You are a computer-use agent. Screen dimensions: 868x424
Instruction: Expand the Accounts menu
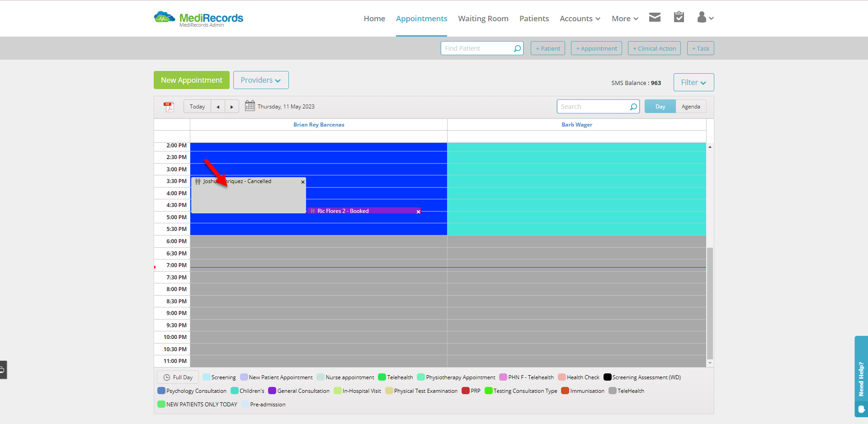580,19
